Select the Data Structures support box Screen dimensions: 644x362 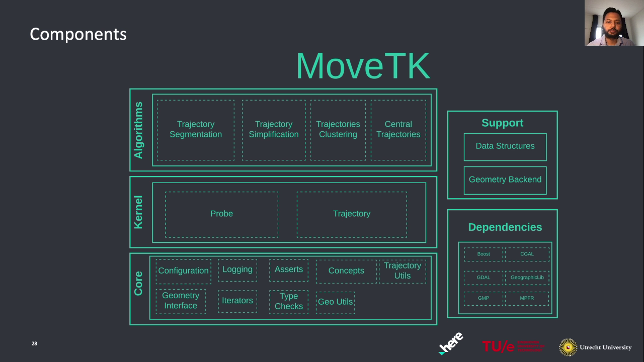(x=505, y=146)
